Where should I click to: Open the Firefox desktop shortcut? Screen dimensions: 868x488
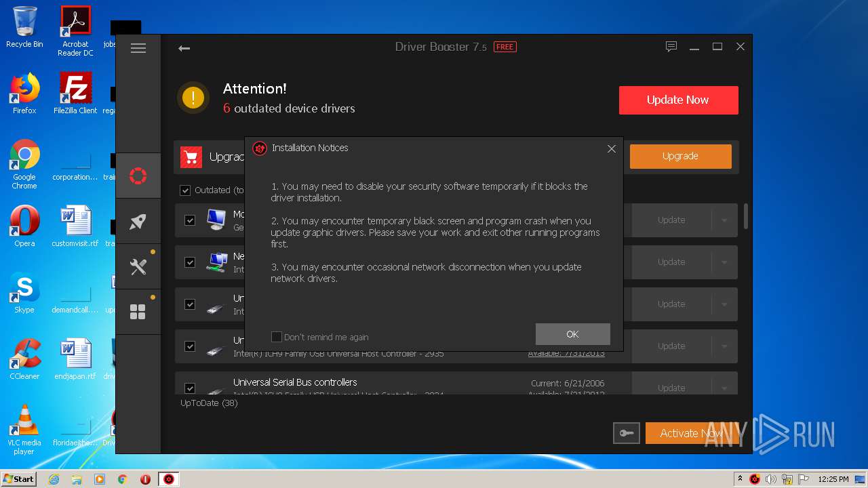click(x=24, y=94)
